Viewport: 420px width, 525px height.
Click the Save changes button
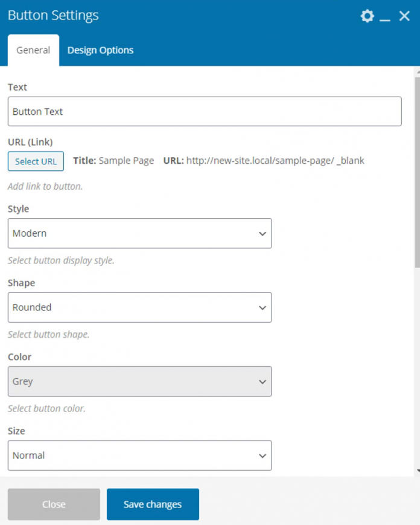[x=153, y=504]
